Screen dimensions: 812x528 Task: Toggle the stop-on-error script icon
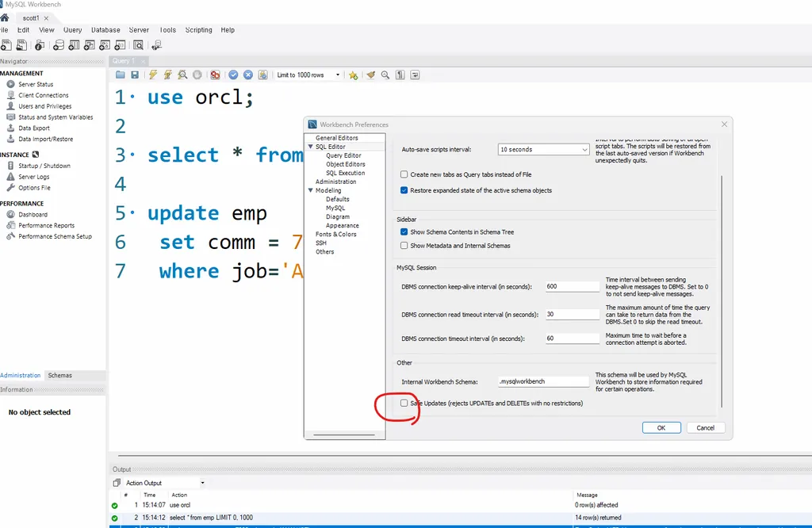[x=215, y=75]
